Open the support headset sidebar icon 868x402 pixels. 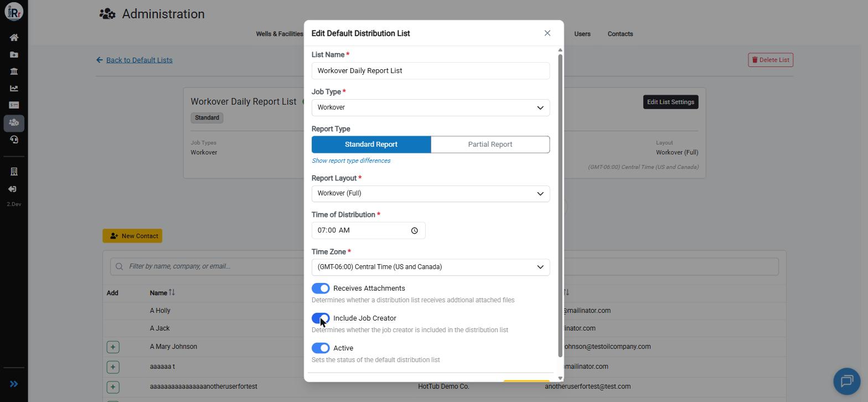pos(14,140)
